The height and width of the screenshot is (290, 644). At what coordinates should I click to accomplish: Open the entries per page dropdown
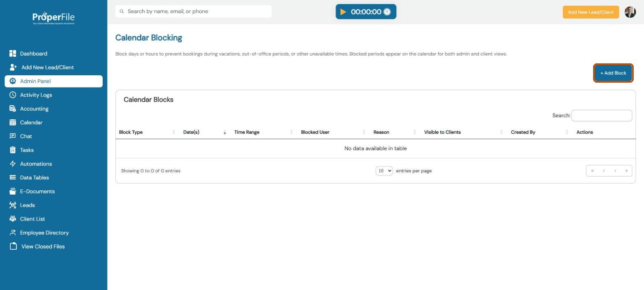[384, 171]
